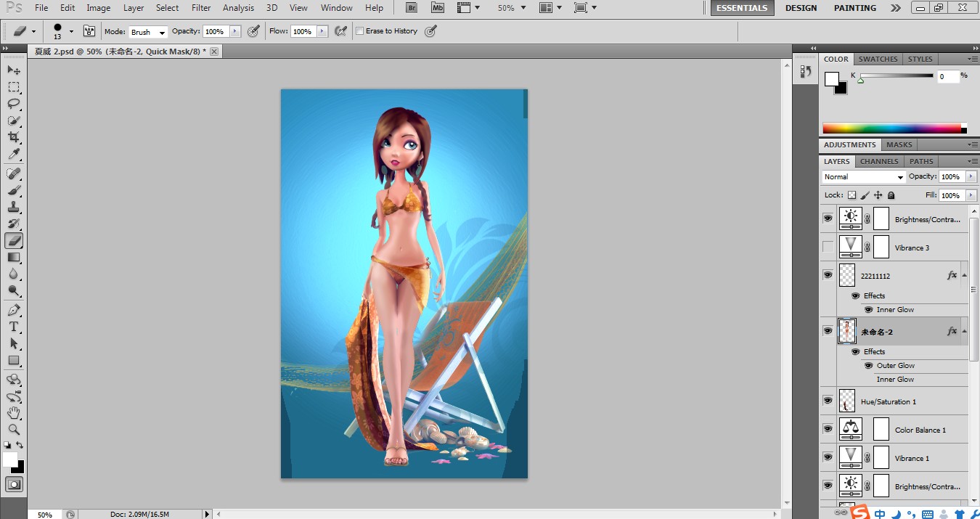The height and width of the screenshot is (519, 980).
Task: Open the layer blend mode dropdown
Action: pos(863,176)
